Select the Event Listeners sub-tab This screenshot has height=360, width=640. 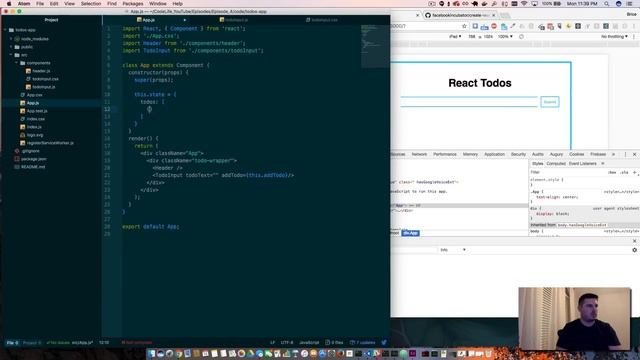pos(582,164)
